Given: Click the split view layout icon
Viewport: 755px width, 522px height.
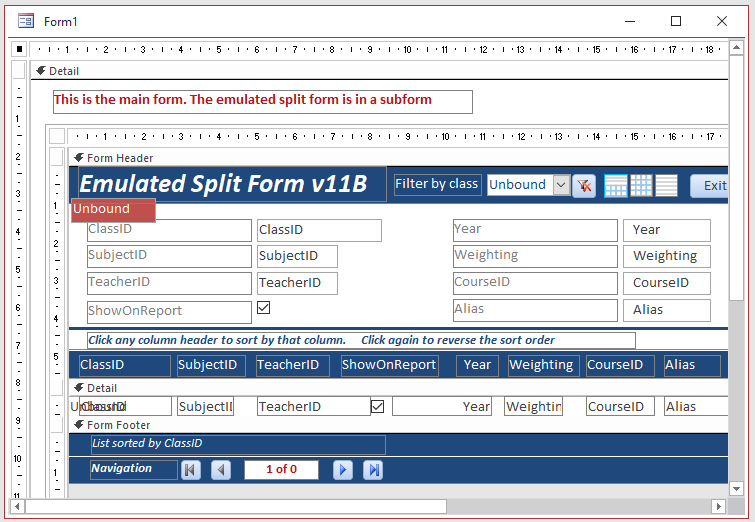Looking at the screenshot, I should coord(616,185).
